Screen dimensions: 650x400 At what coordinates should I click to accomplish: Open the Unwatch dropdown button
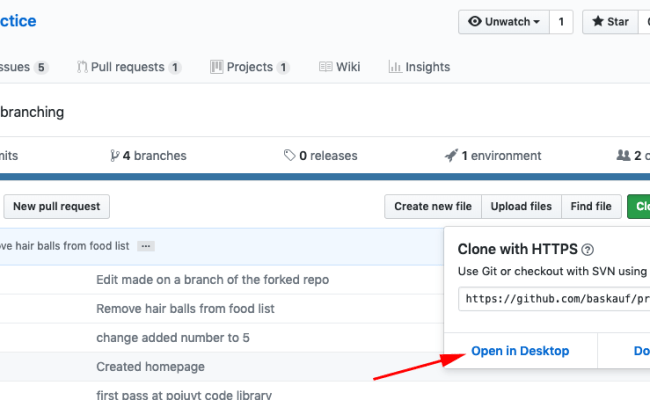point(504,22)
